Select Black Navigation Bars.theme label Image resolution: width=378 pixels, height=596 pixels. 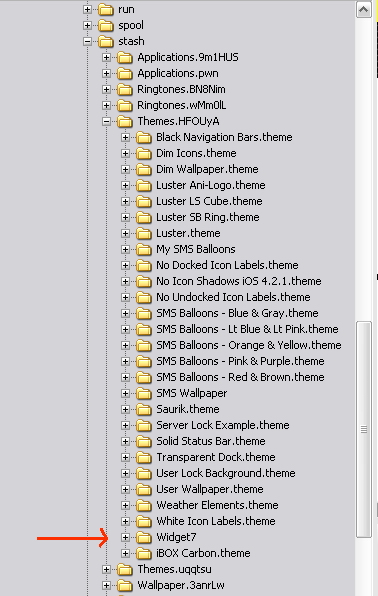[224, 137]
